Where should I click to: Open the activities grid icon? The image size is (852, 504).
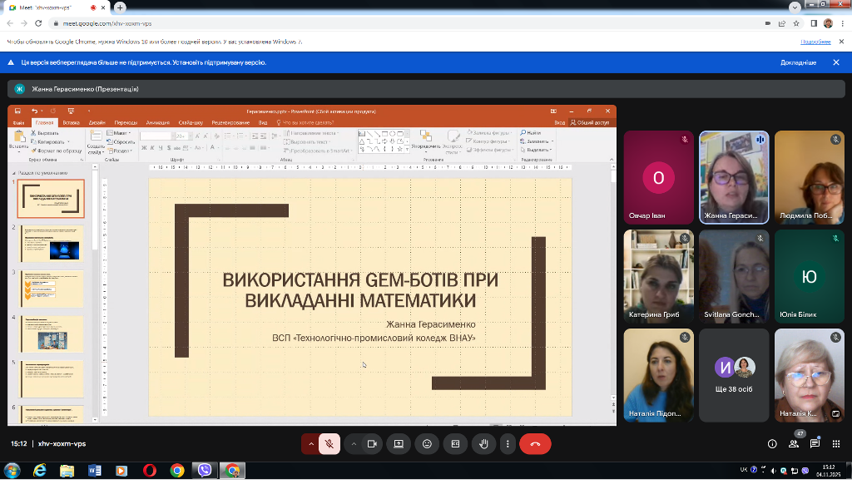836,444
